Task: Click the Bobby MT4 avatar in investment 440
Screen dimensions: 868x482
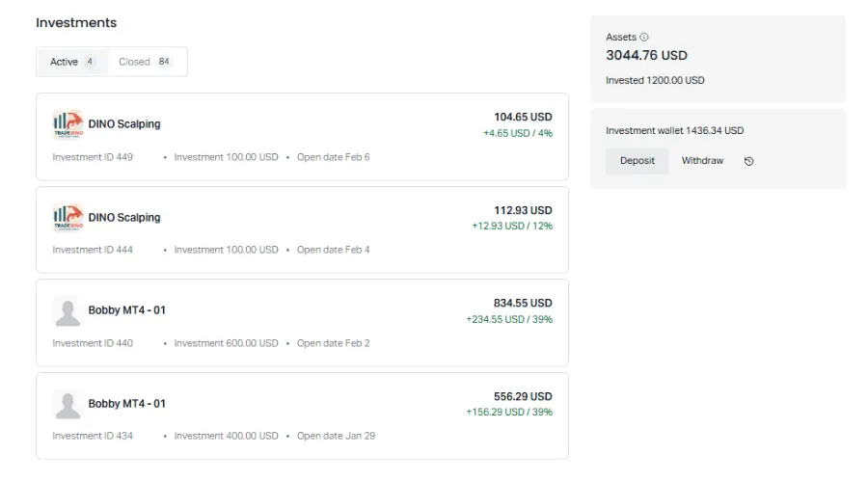Action: coord(68,310)
